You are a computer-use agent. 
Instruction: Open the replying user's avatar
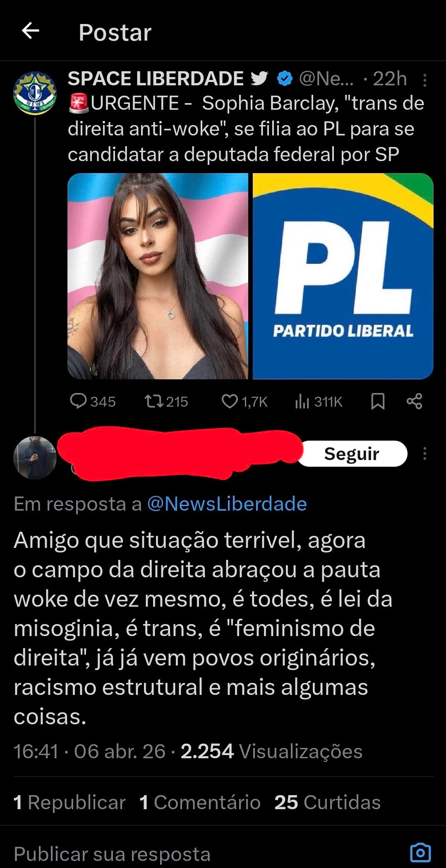pyautogui.click(x=35, y=458)
